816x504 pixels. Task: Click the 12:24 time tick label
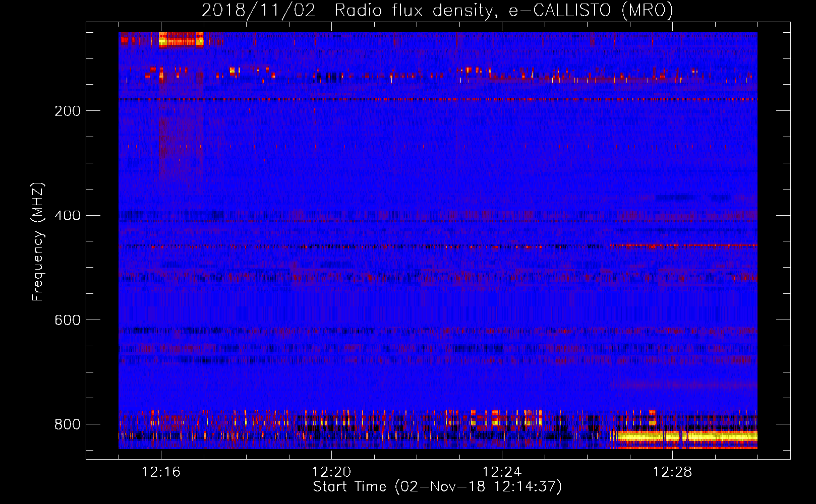pos(502,472)
